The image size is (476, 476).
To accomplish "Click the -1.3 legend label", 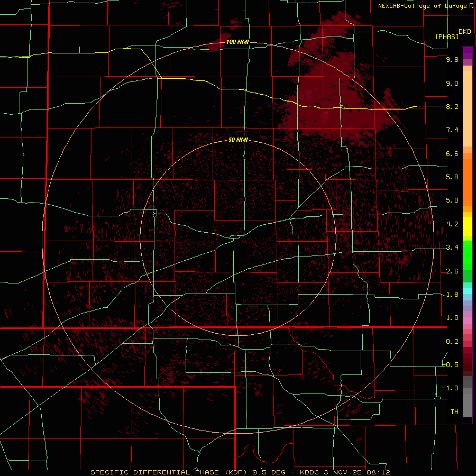I will [x=450, y=388].
